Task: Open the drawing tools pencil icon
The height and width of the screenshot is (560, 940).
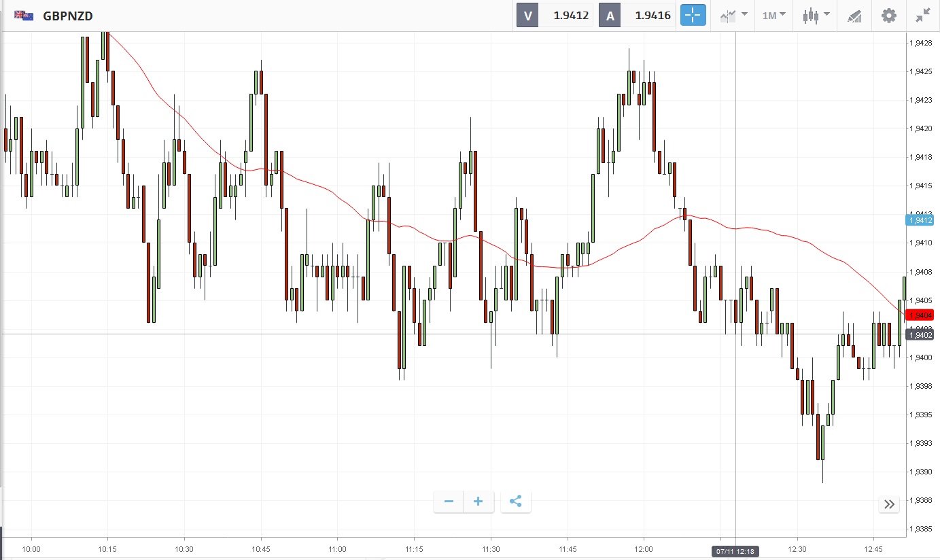Action: click(854, 16)
